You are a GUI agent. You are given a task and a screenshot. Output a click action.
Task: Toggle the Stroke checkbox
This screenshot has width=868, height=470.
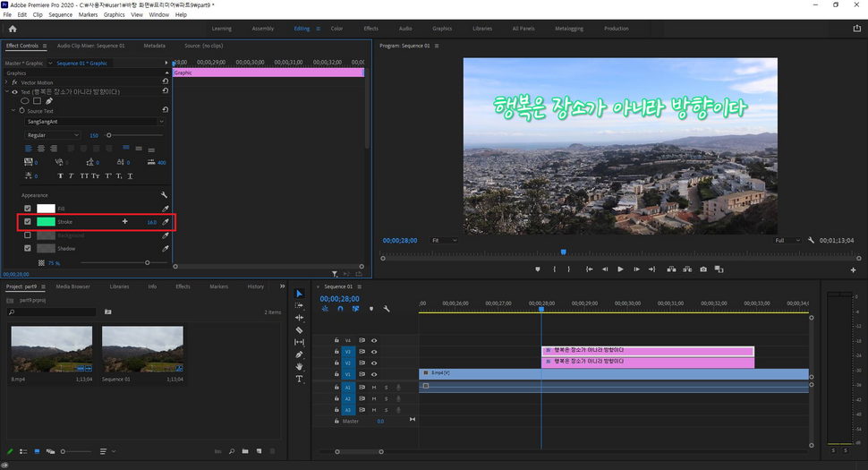click(x=28, y=222)
